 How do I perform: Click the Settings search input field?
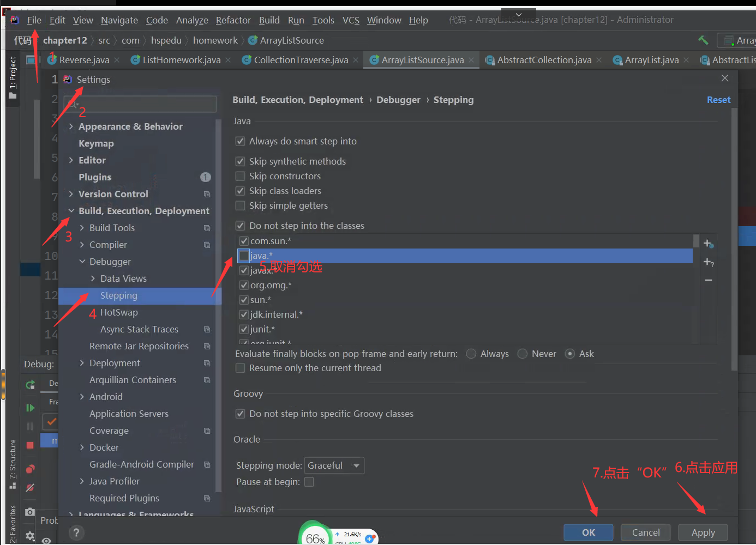pos(140,104)
